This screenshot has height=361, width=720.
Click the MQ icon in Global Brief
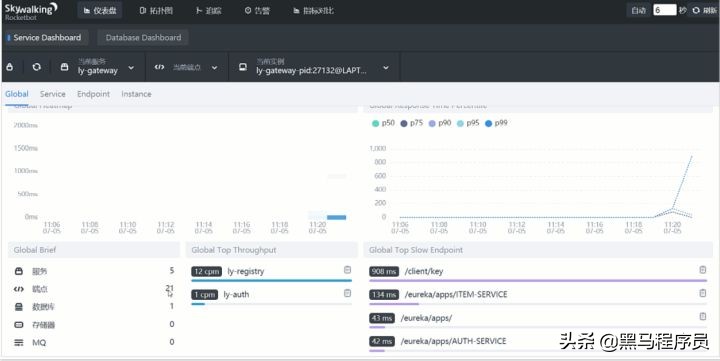[18, 343]
